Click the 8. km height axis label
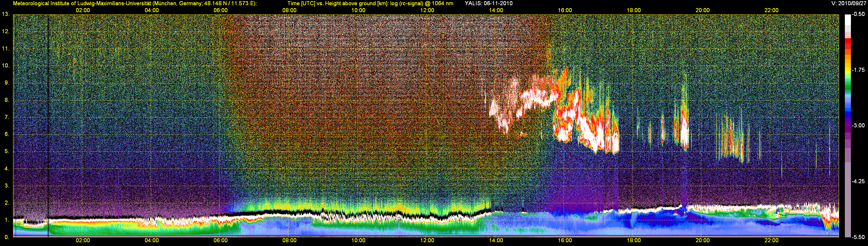The image size is (868, 246). coord(7,100)
